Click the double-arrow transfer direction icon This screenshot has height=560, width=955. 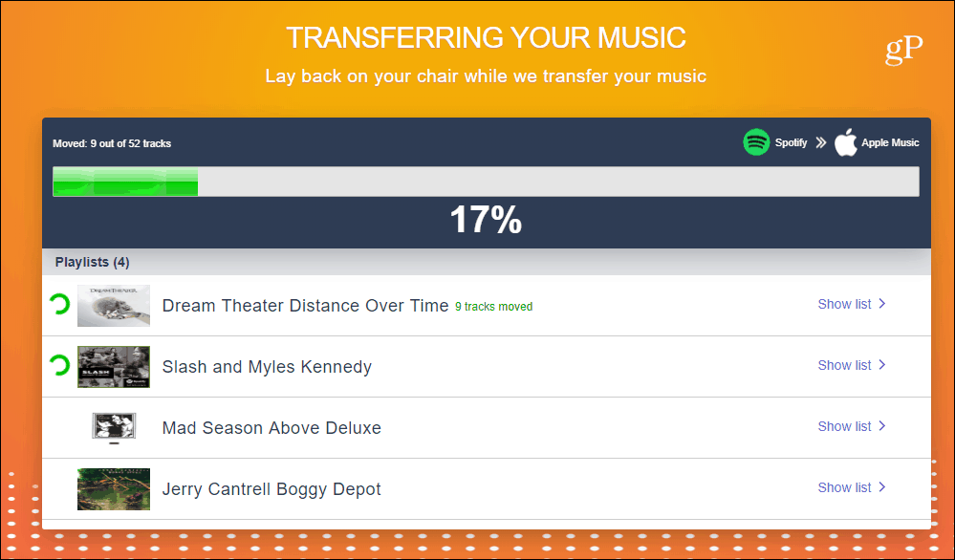[x=821, y=142]
